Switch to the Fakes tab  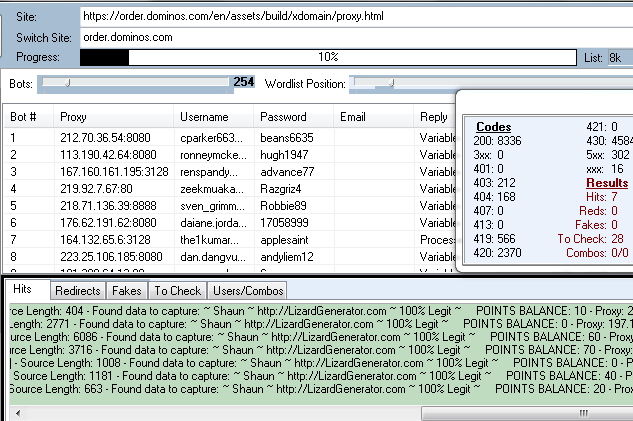[127, 291]
